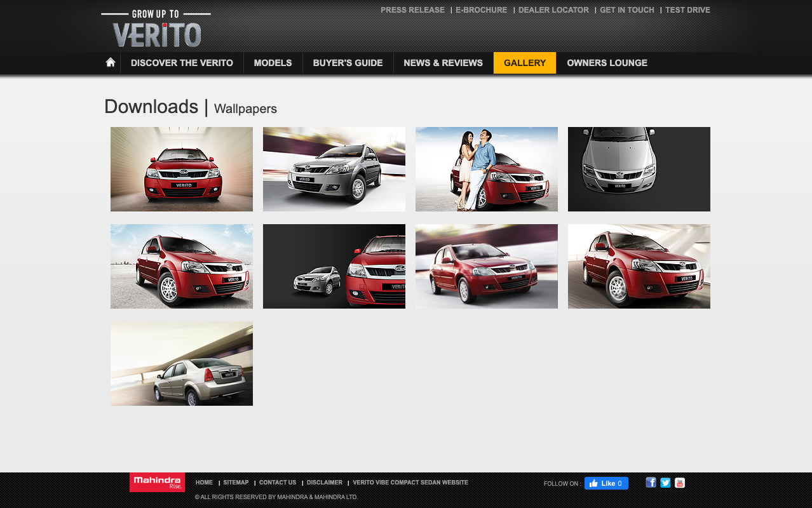
Task: Open the footer Contact Us link
Action: pos(278,483)
